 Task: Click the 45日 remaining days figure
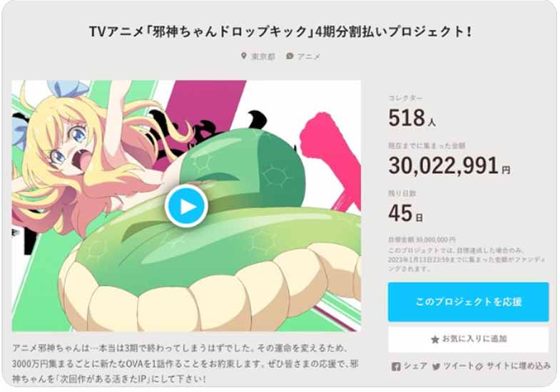(x=405, y=213)
